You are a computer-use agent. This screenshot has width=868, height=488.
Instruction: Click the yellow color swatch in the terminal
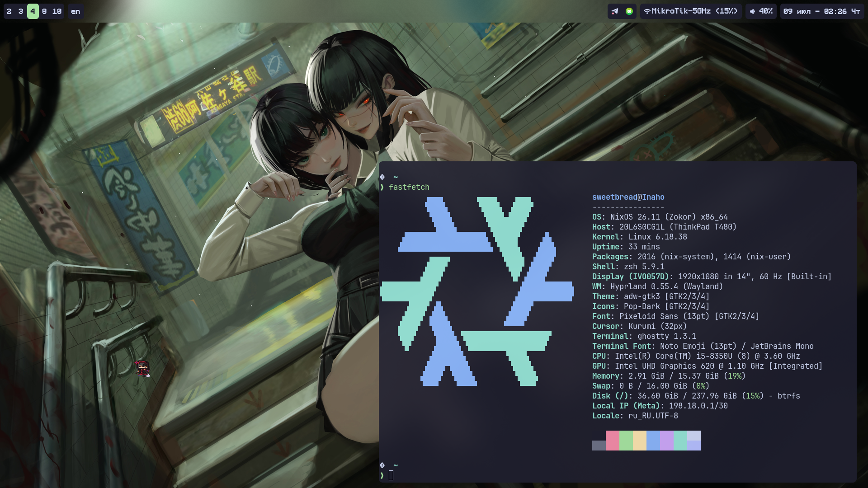[640, 441]
